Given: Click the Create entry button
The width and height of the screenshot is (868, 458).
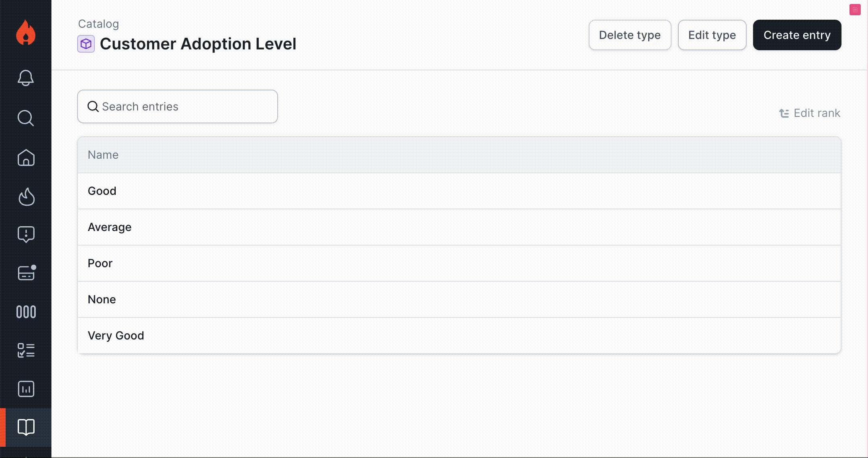Looking at the screenshot, I should pyautogui.click(x=797, y=35).
